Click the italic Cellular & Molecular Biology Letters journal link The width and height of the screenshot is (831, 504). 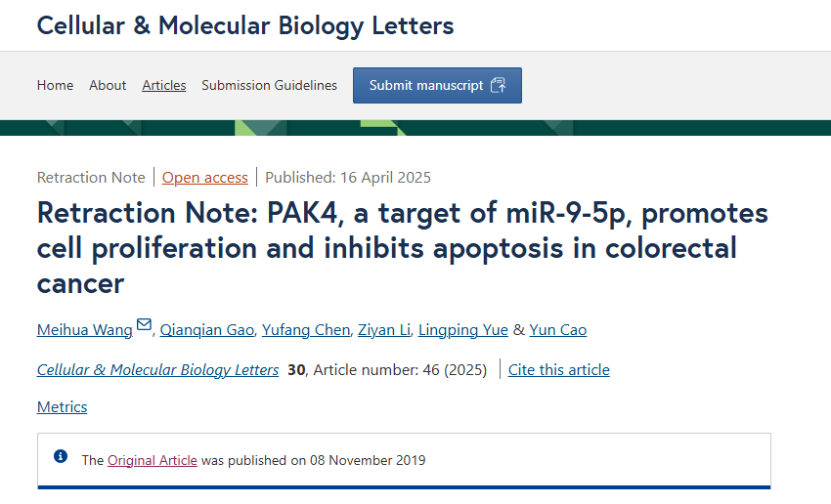[158, 369]
